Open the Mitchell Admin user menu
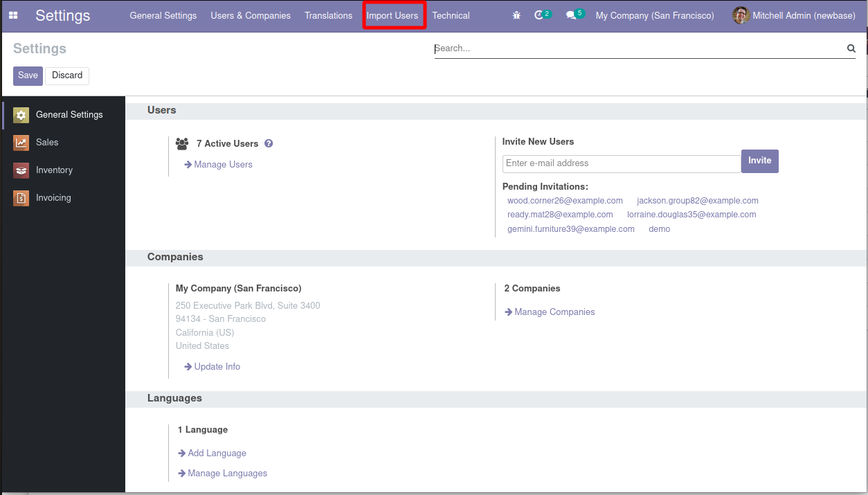868x495 pixels. pos(794,15)
